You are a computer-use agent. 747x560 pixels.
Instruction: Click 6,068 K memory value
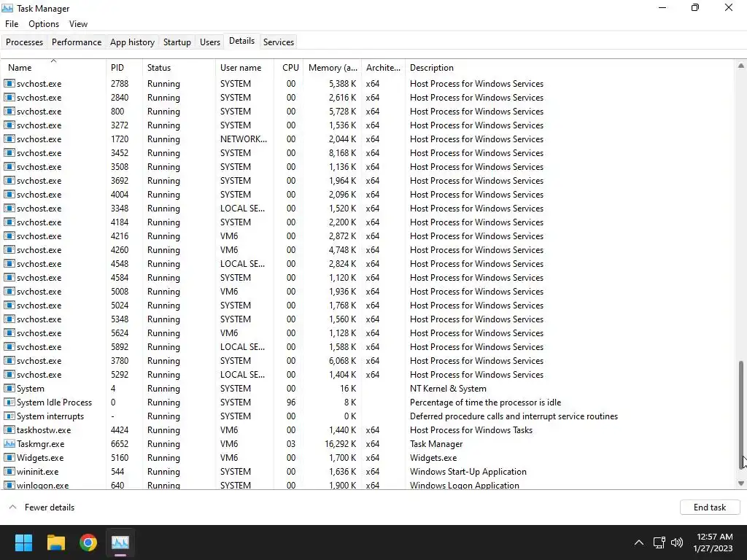click(x=343, y=361)
